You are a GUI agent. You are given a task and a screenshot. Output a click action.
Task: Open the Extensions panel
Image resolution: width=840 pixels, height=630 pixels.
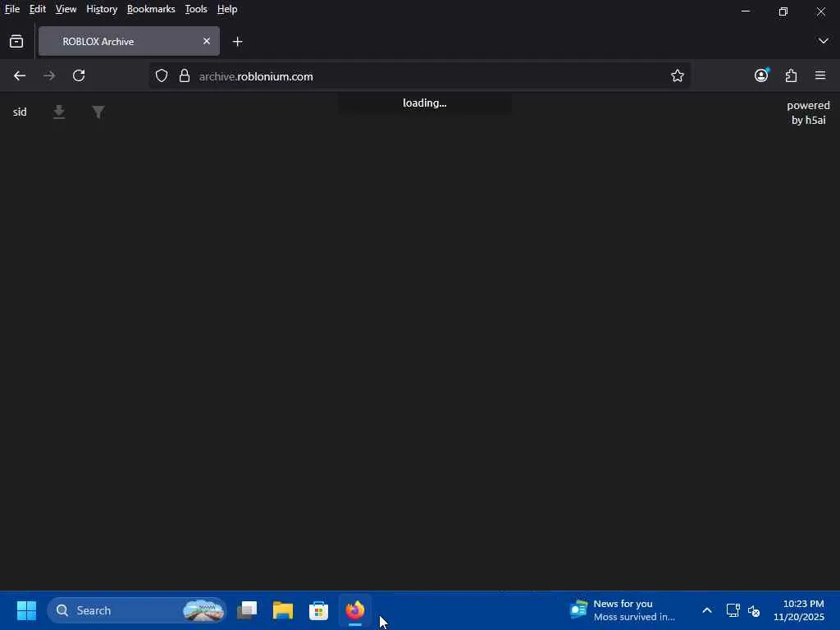[791, 75]
